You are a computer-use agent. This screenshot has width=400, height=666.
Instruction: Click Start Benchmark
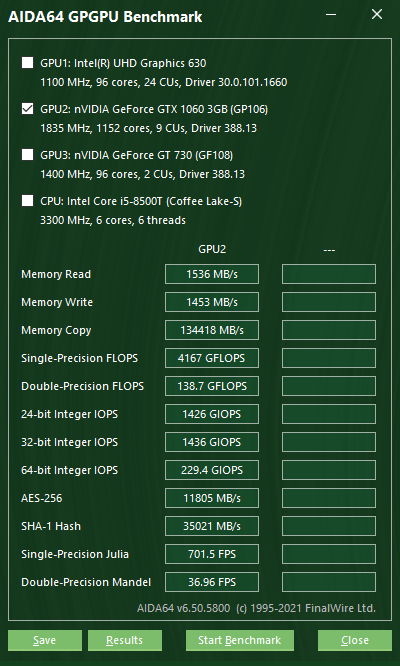point(239,640)
